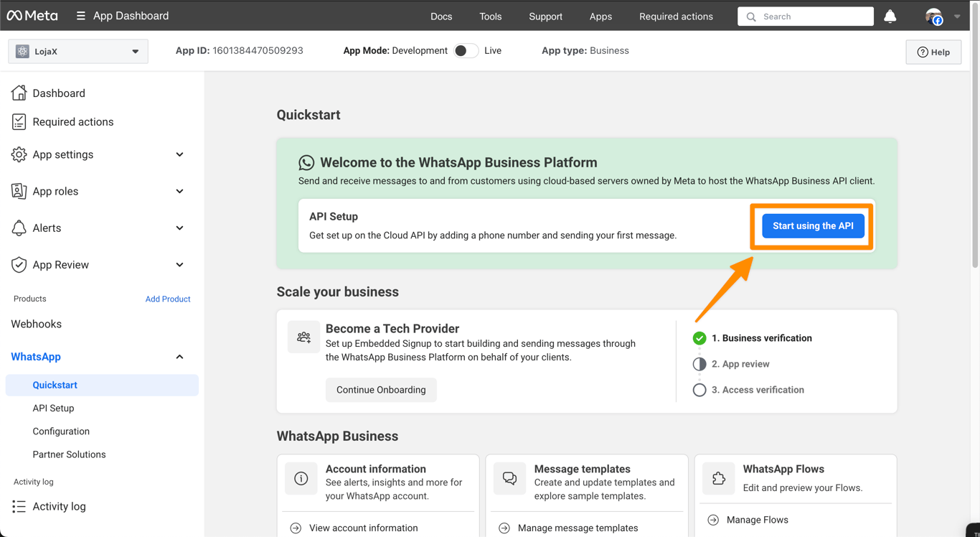Select Configuration in the WhatsApp submenu
The height and width of the screenshot is (537, 980).
61,431
